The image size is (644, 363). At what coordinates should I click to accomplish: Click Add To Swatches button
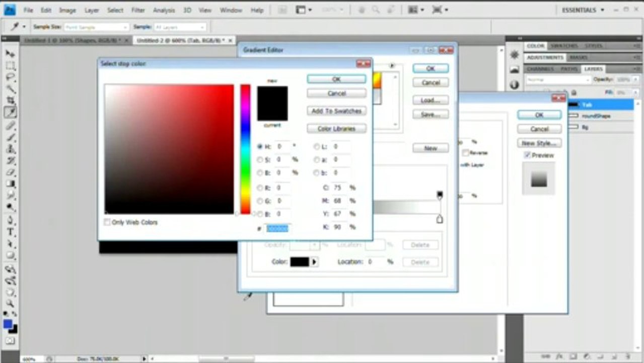coord(336,111)
